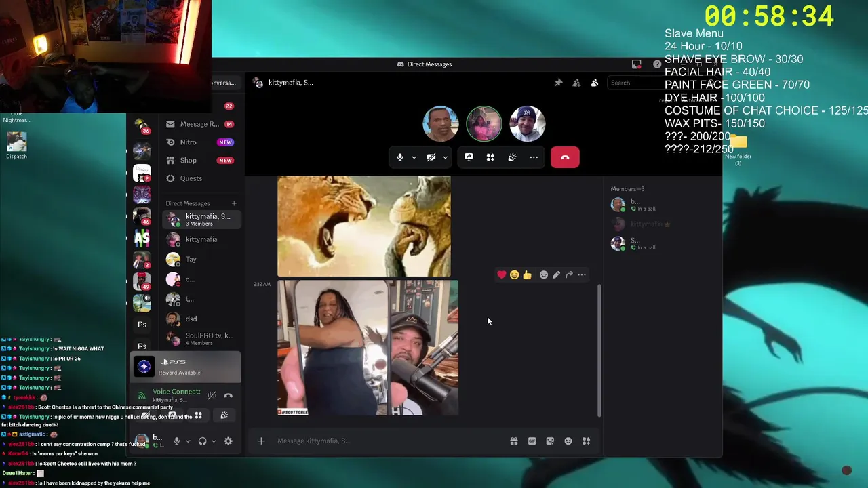The height and width of the screenshot is (488, 868).
Task: Open microphone options arrow in call controls
Action: [414, 157]
